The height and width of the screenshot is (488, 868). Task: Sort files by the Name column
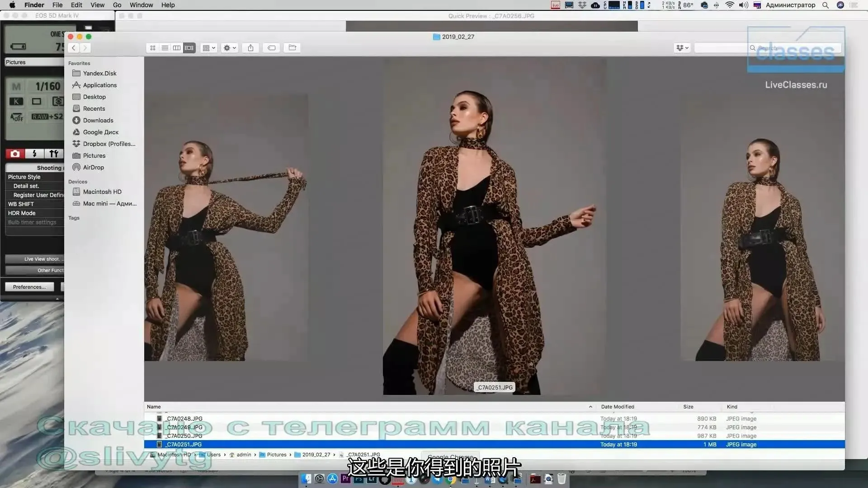154,407
